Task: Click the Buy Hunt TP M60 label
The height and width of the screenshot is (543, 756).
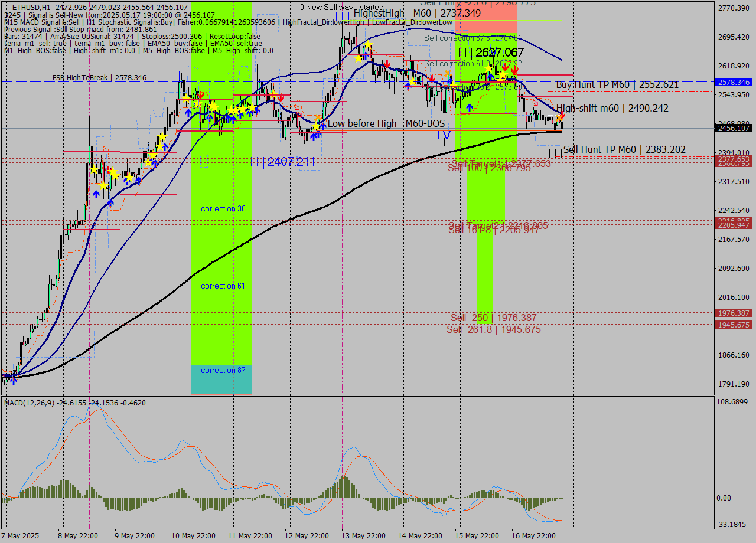Action: point(617,85)
